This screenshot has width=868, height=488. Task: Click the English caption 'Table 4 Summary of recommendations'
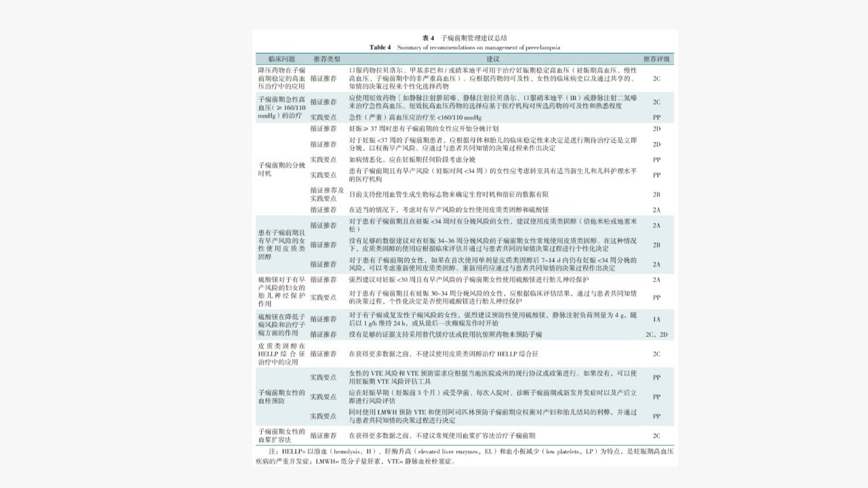[465, 47]
